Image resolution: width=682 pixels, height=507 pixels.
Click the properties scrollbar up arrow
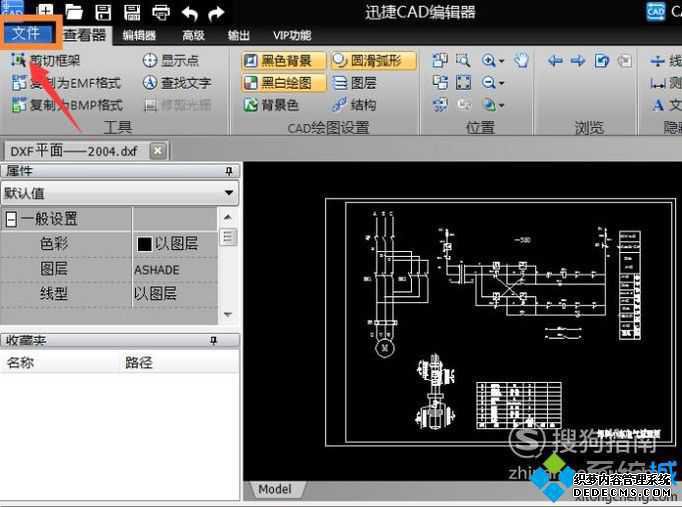[228, 217]
